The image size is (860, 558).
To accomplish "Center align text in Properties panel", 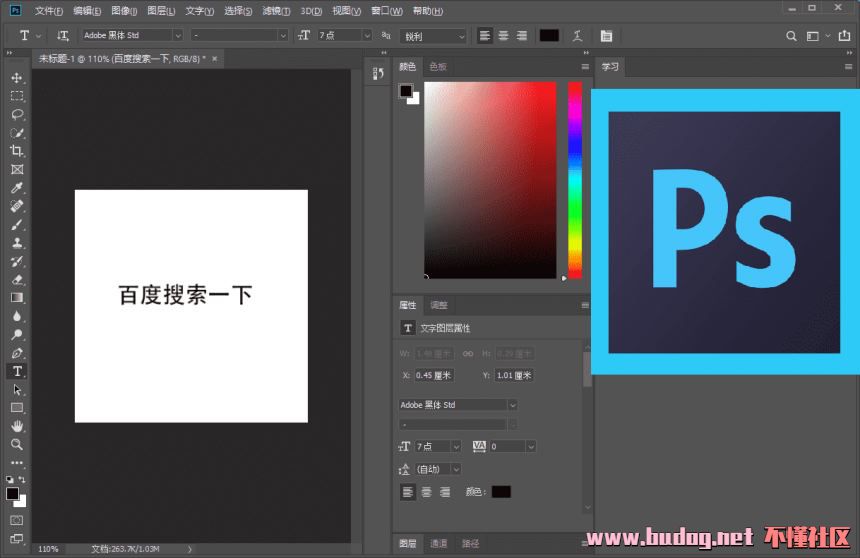I will (426, 492).
